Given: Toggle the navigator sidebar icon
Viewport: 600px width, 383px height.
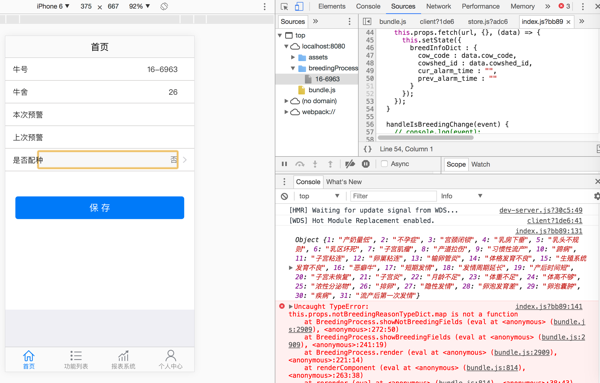Looking at the screenshot, I should pos(367,22).
